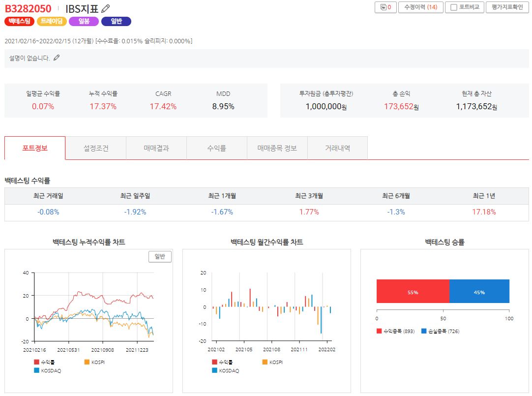Click 최근 6개월 return -1.3%
This screenshot has width=532, height=396.
[x=396, y=212]
